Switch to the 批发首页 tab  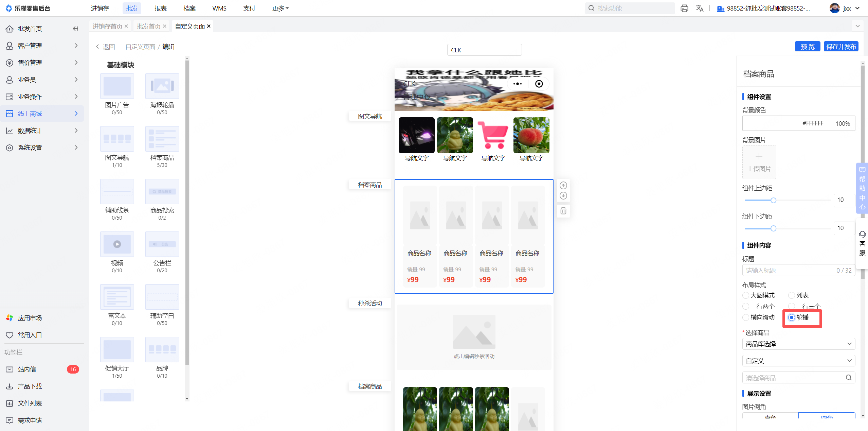149,26
